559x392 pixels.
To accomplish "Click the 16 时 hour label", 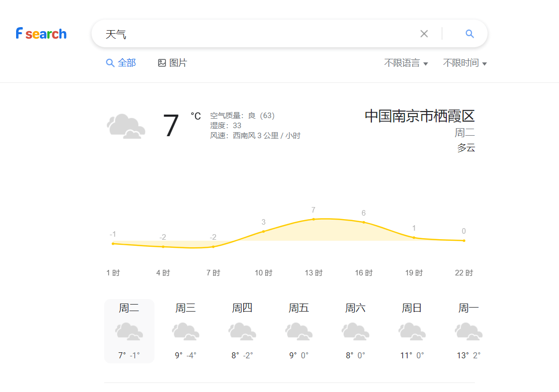I will [x=364, y=273].
